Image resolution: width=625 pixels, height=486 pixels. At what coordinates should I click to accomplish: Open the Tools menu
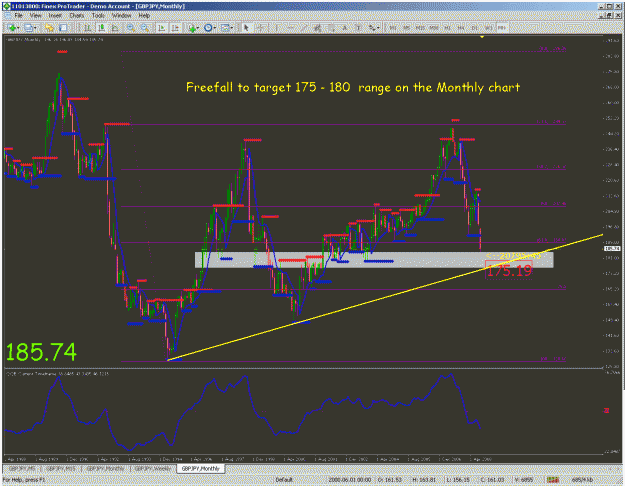98,16
